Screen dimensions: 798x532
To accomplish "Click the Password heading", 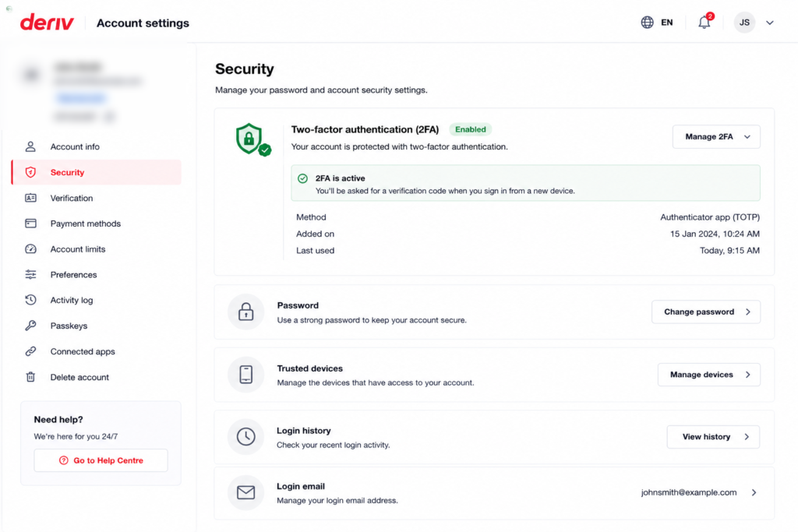I will [x=298, y=305].
